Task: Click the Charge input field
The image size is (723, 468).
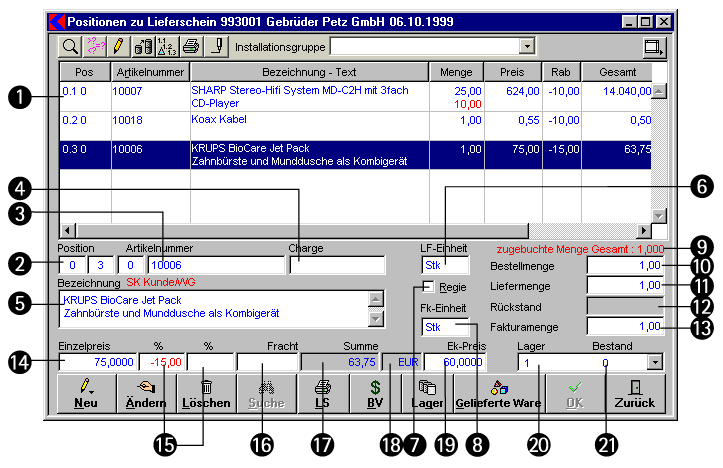Action: (x=337, y=265)
